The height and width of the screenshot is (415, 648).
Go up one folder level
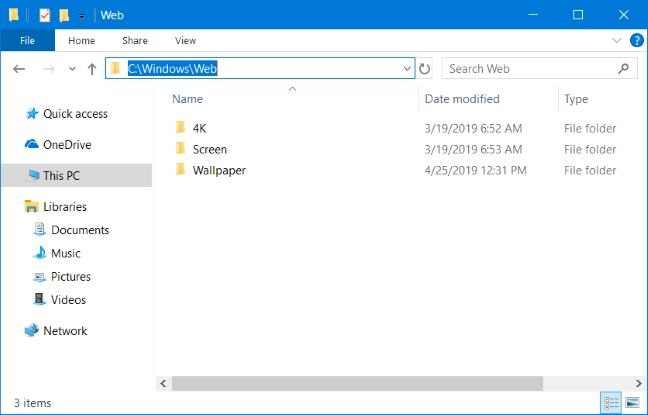[92, 69]
